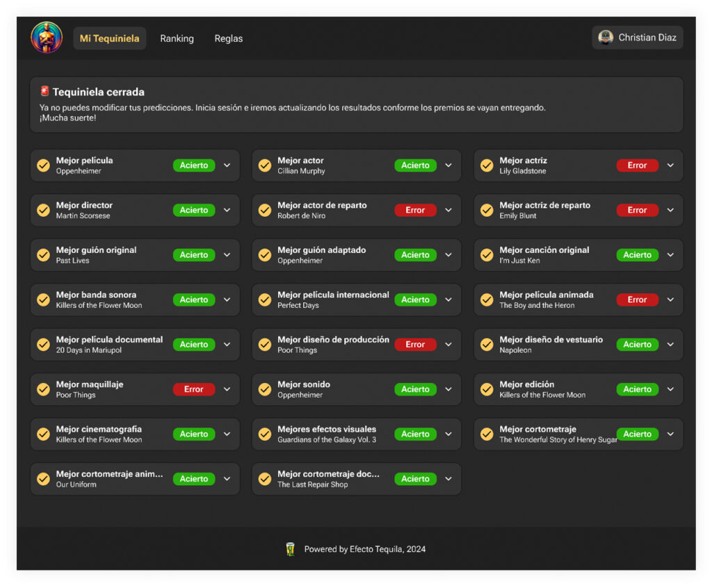Click Acierto badge on Mejor banda sonora

click(x=194, y=300)
